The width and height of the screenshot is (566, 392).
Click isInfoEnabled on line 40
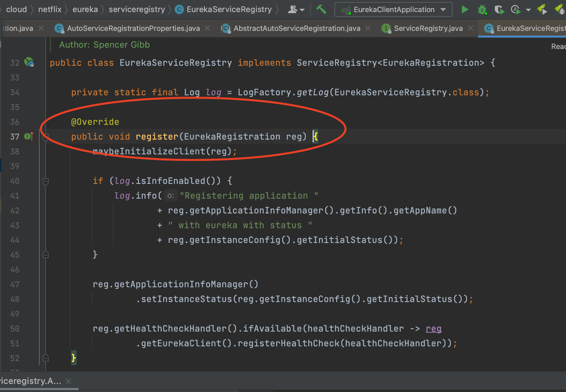[x=170, y=181]
